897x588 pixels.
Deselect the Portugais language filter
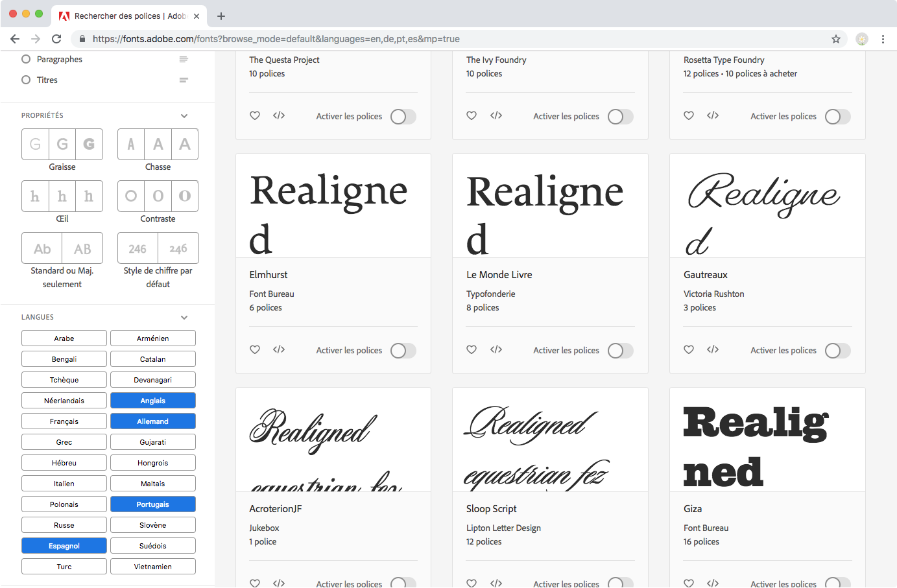[153, 504]
